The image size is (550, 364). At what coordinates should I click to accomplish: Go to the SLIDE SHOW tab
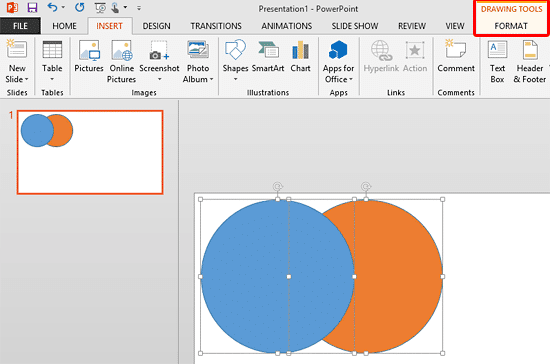[355, 26]
